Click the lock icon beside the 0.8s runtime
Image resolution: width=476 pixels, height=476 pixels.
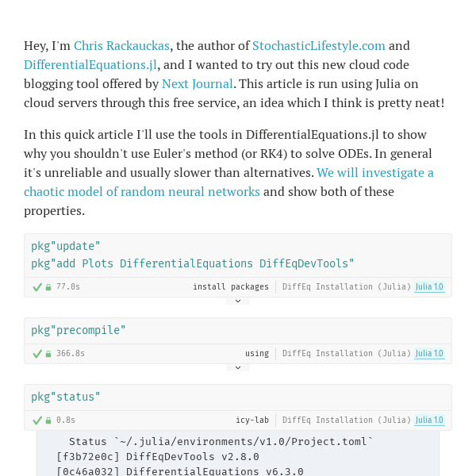tap(48, 420)
